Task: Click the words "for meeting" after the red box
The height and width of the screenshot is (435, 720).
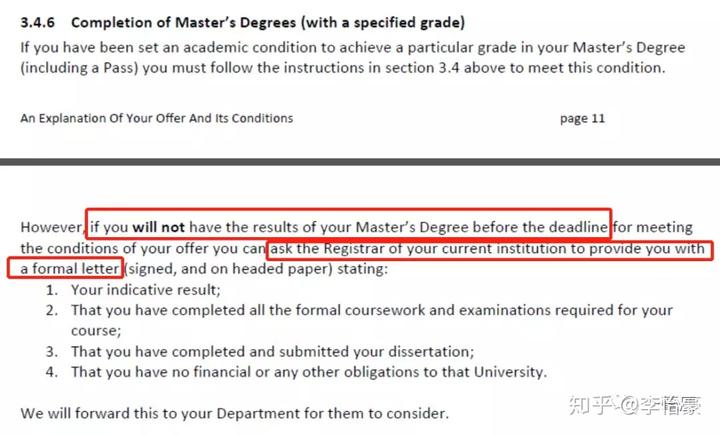Action: [653, 227]
